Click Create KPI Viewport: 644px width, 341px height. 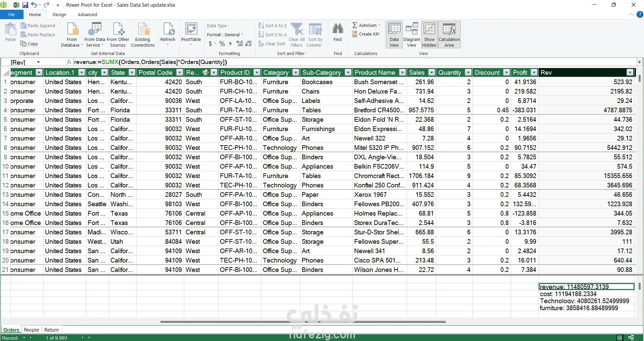point(365,34)
